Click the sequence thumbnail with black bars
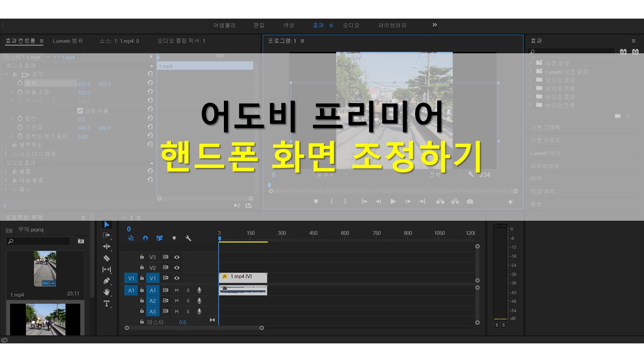644x362 pixels. tap(45, 319)
